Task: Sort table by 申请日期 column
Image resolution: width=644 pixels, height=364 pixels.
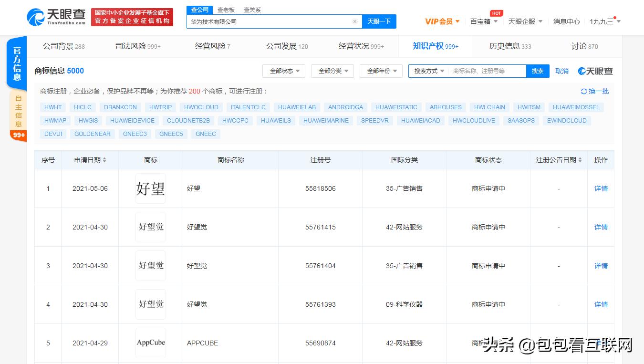Action: (90, 160)
